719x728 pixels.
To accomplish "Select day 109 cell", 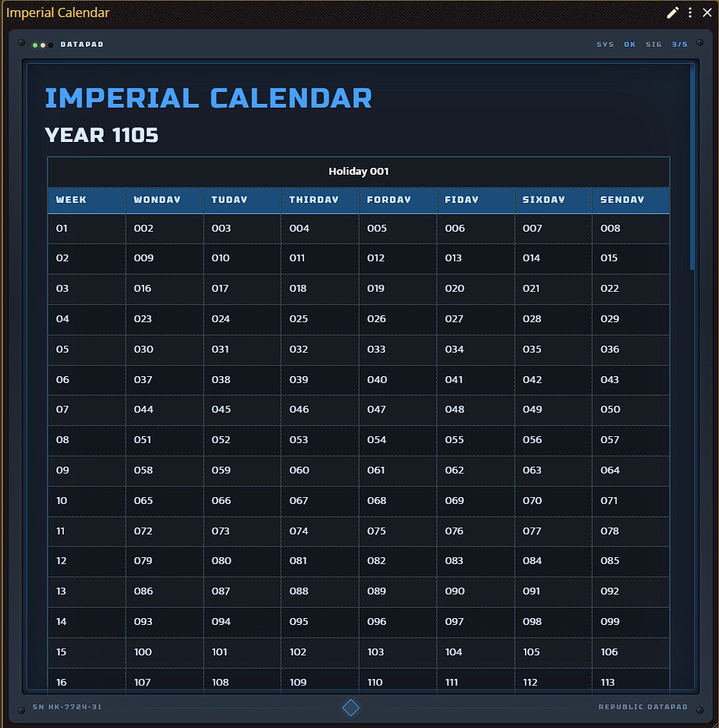I will coord(320,681).
